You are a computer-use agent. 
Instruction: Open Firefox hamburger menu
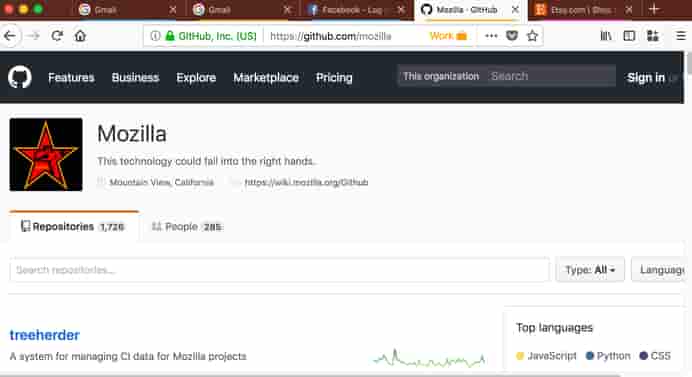pyautogui.click(x=681, y=36)
